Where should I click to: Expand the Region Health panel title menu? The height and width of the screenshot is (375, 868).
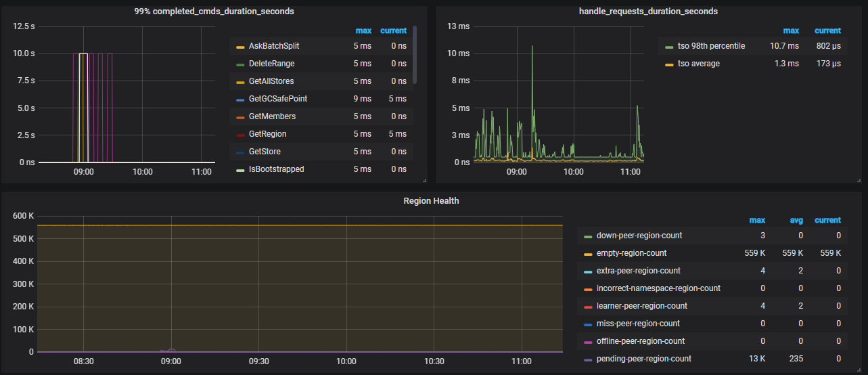431,201
